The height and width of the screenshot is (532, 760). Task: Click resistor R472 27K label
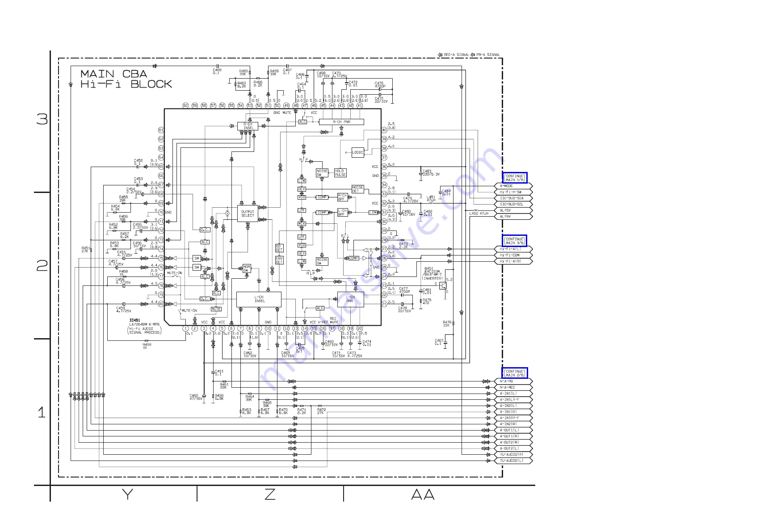click(x=321, y=411)
